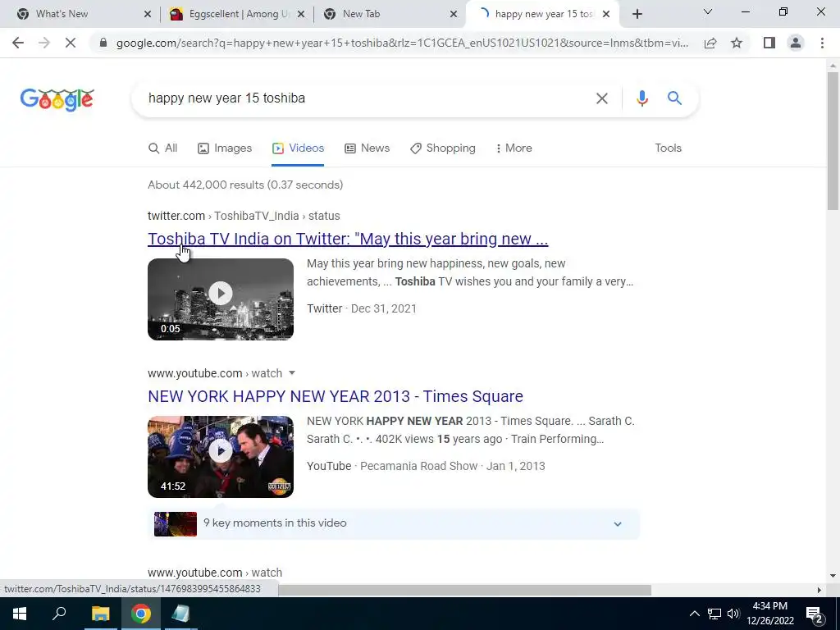Viewport: 840px width, 630px height.
Task: Open Chrome three-dot menu
Action: click(x=822, y=43)
